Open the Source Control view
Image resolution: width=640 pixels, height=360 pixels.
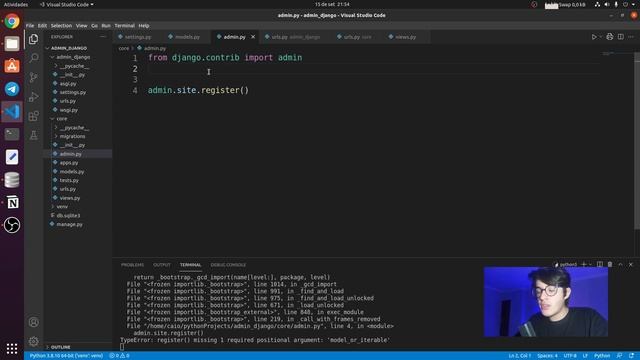(x=34, y=77)
